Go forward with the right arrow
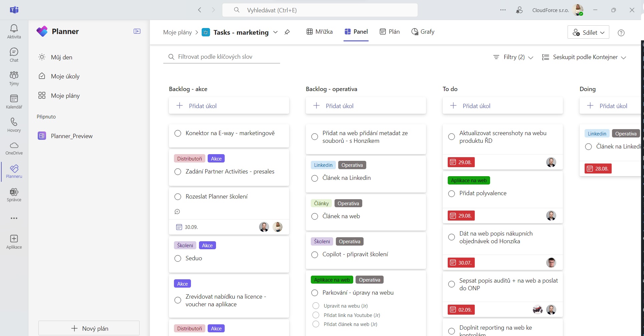The image size is (644, 336). (214, 10)
